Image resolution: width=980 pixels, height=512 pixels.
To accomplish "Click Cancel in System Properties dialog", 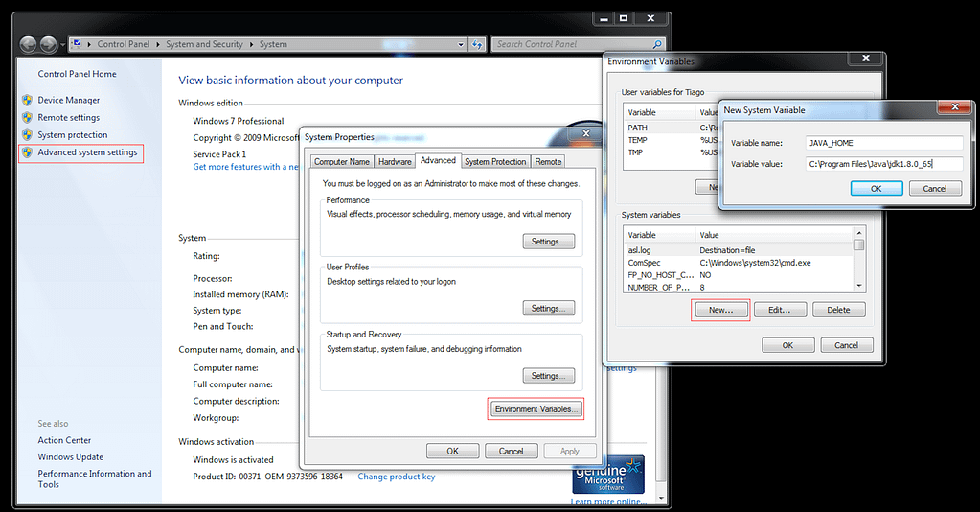I will [x=511, y=452].
